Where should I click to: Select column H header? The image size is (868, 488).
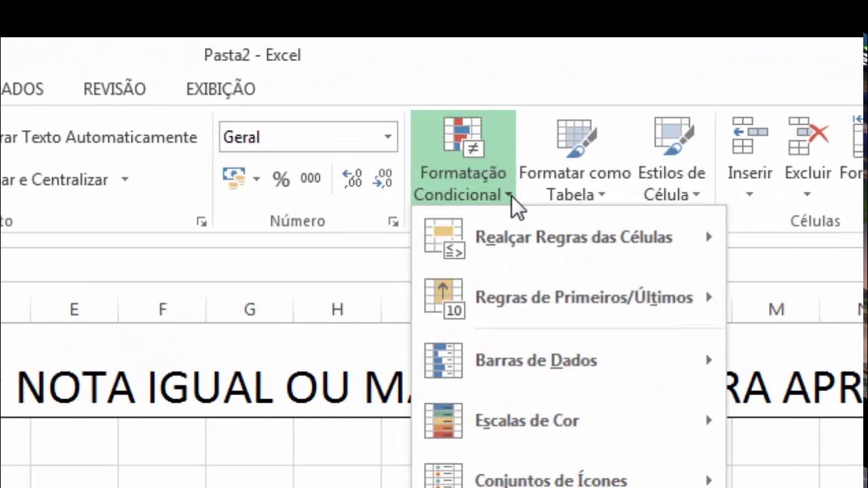coord(337,310)
